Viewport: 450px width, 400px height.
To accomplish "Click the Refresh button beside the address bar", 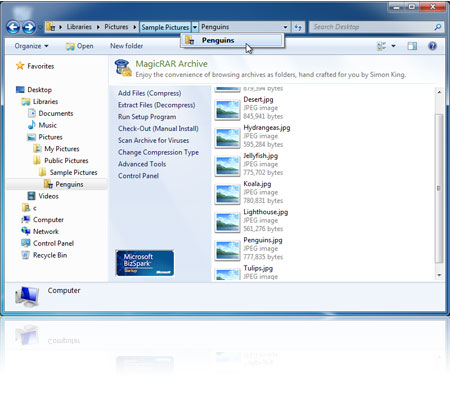I will point(298,27).
